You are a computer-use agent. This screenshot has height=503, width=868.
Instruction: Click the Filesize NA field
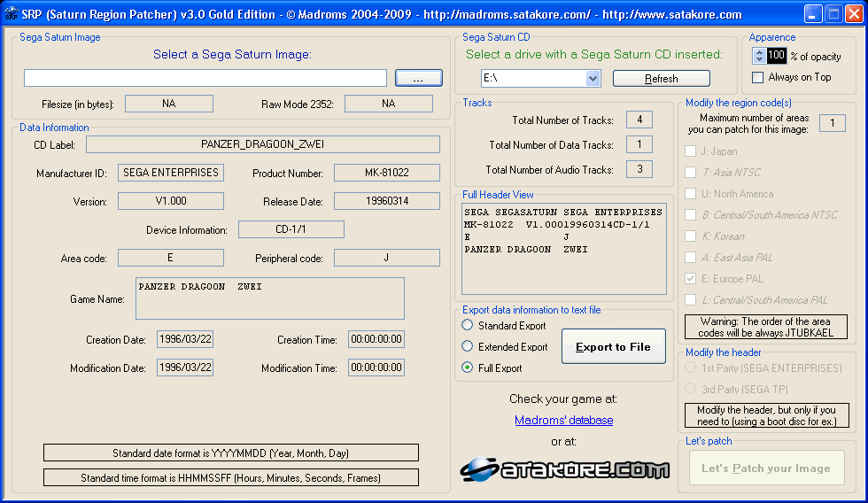click(x=169, y=104)
